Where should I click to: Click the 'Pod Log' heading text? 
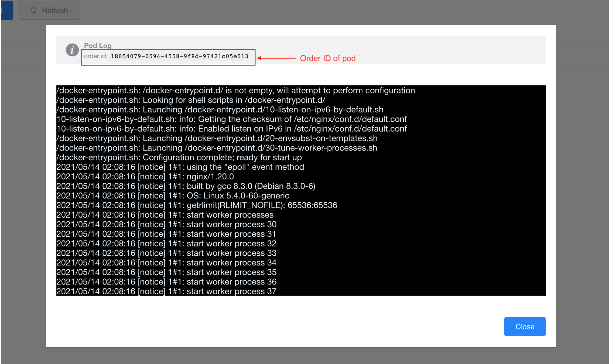(98, 46)
